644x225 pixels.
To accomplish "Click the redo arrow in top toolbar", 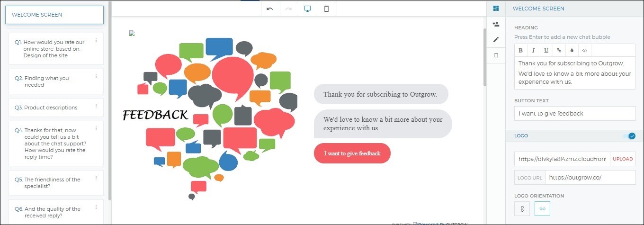I will point(289,9).
